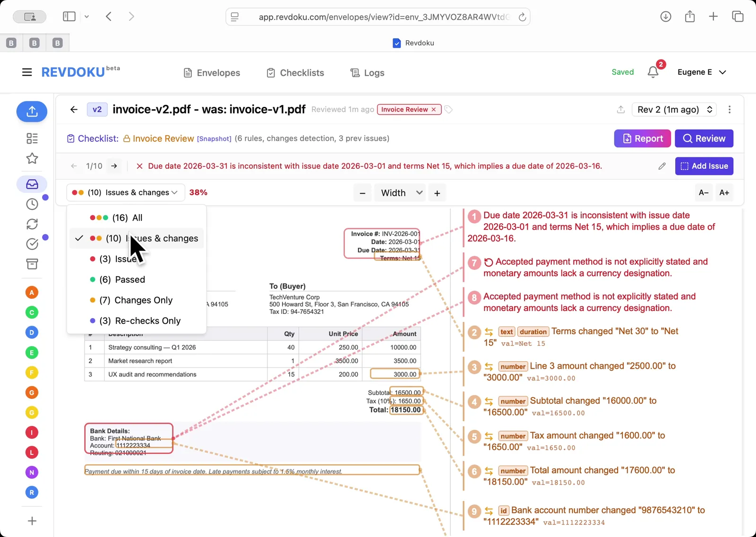This screenshot has height=537, width=756.
Task: Enable the (7) Changes Only filter
Action: [x=131, y=300]
